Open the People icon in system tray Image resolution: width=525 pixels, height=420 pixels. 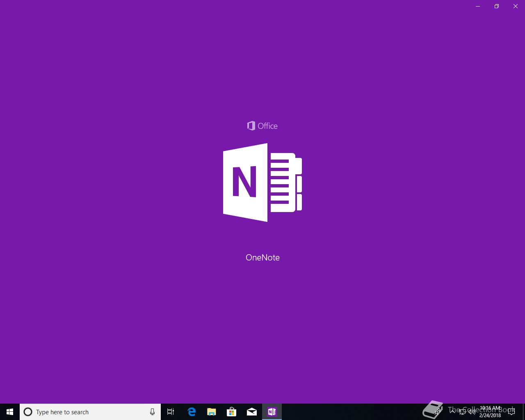(x=438, y=412)
